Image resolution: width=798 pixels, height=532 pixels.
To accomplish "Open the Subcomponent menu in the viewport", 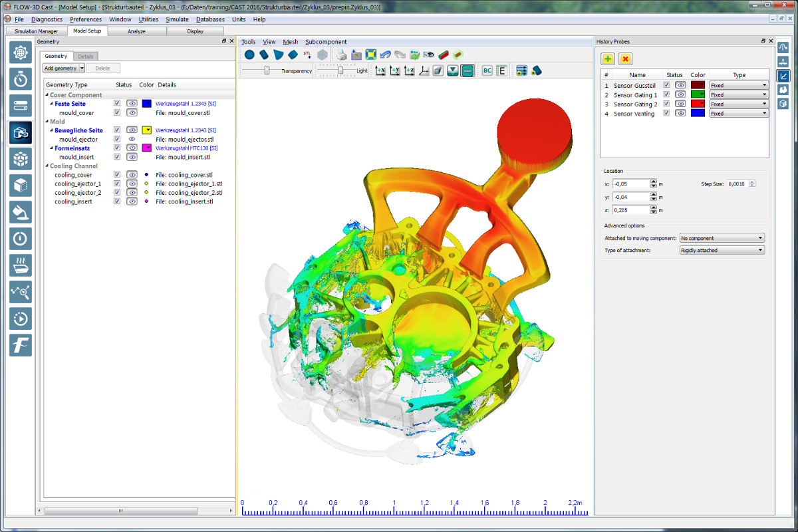I will click(x=326, y=42).
